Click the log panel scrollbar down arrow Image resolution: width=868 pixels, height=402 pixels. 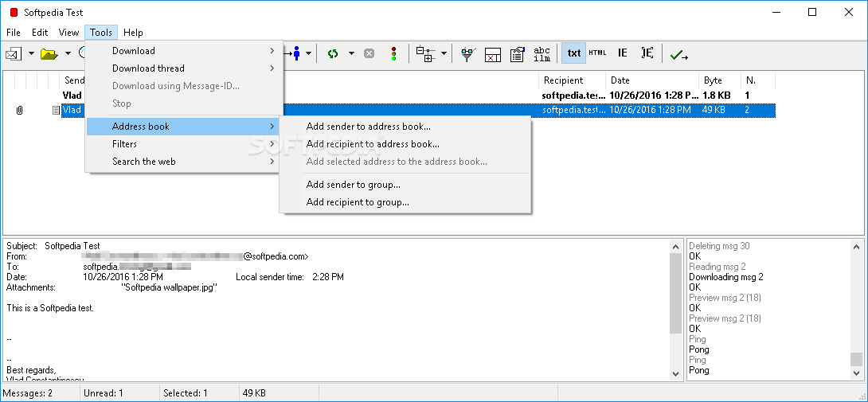point(856,374)
